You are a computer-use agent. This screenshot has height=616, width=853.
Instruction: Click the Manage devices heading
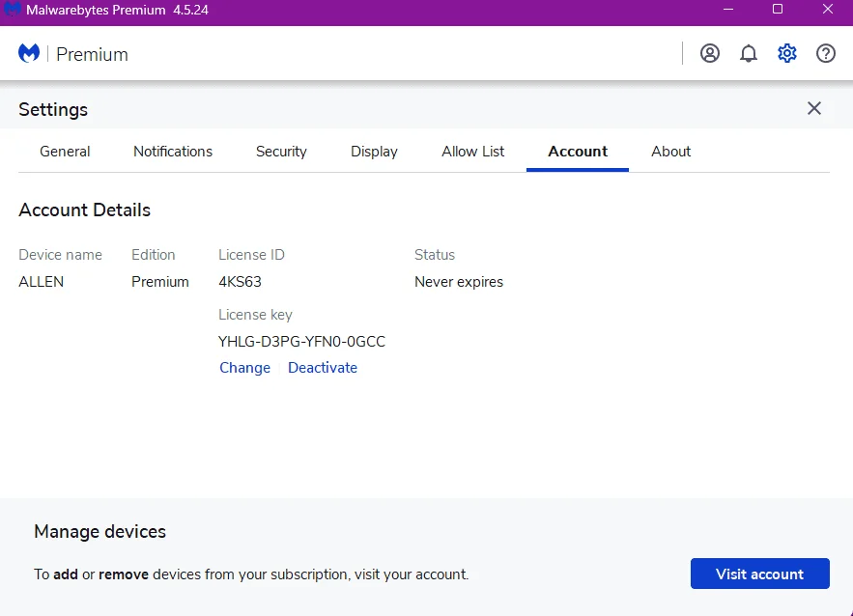(x=100, y=531)
